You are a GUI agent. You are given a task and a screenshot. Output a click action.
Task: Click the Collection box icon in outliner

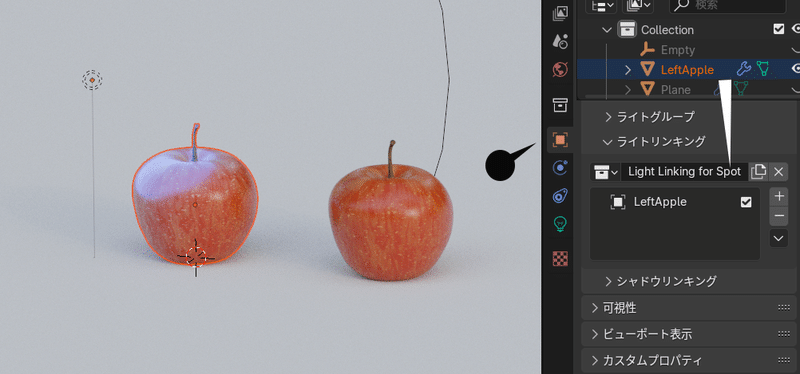[x=627, y=30]
